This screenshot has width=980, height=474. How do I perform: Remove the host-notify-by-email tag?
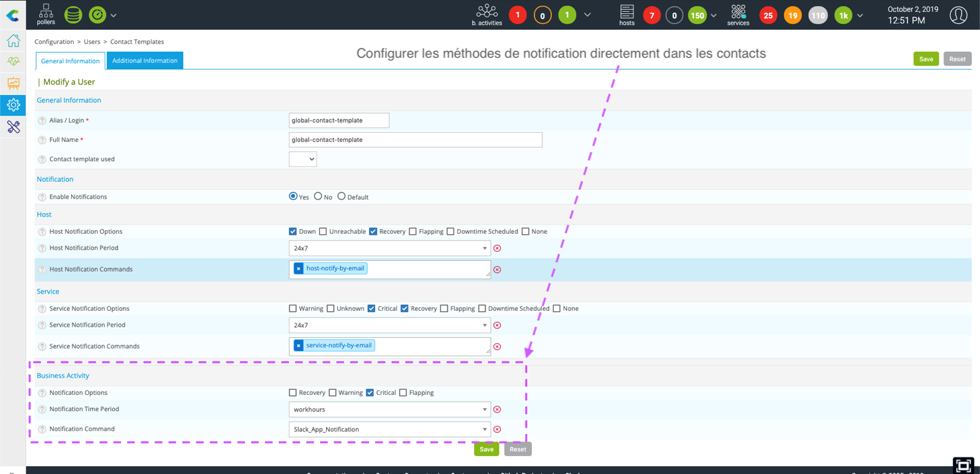tap(299, 269)
